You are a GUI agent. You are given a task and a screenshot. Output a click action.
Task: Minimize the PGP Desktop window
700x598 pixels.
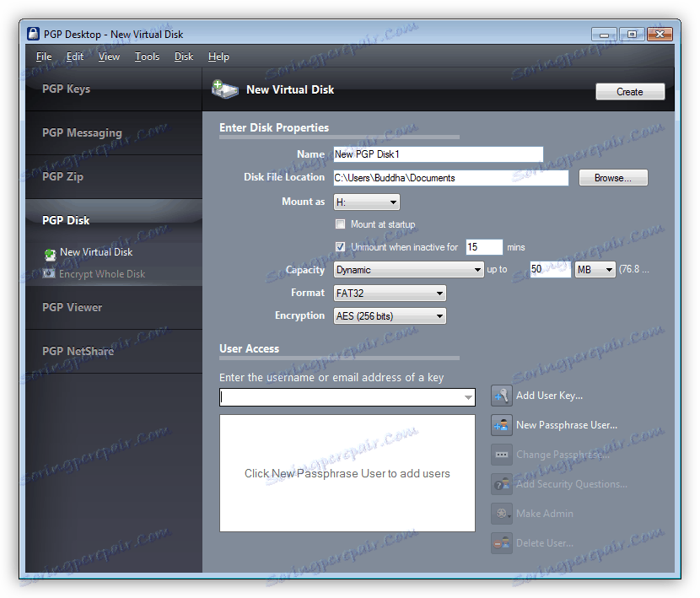pyautogui.click(x=604, y=34)
